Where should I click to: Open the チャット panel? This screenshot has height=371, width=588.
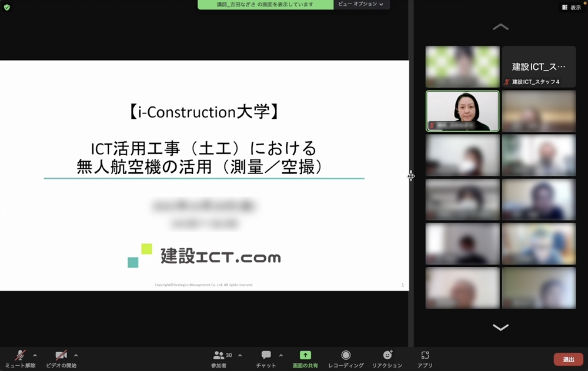point(266,359)
